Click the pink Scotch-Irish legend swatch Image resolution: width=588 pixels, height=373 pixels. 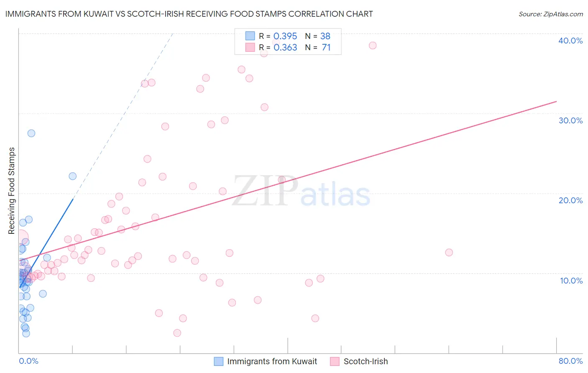click(335, 361)
